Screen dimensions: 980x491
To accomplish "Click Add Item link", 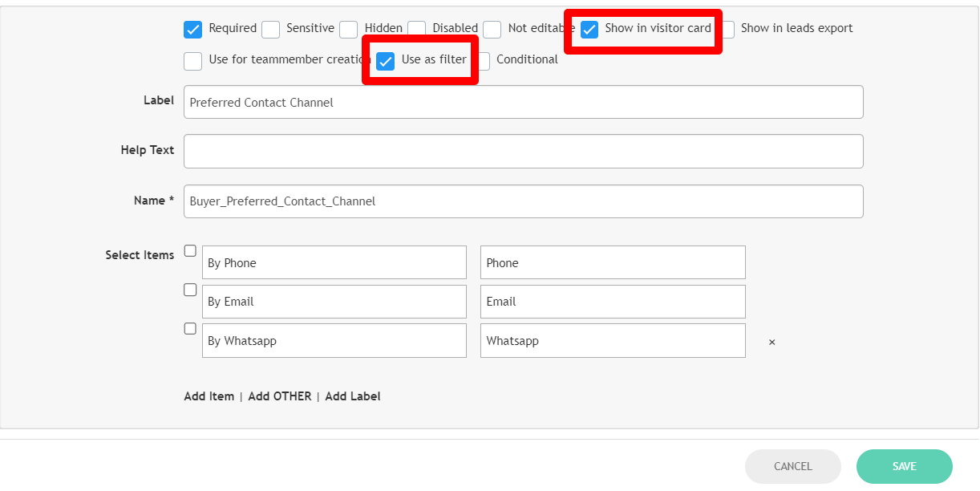I will tap(209, 396).
